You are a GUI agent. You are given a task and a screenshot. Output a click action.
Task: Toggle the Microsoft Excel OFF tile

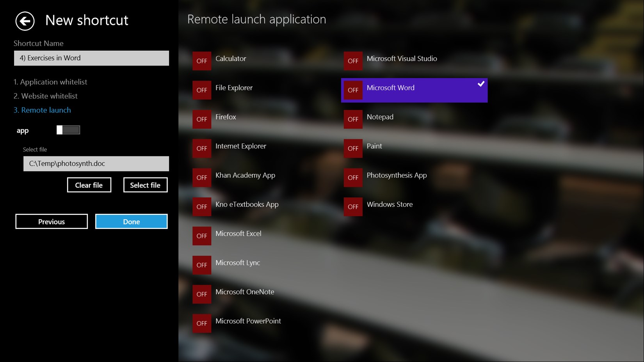pos(201,236)
